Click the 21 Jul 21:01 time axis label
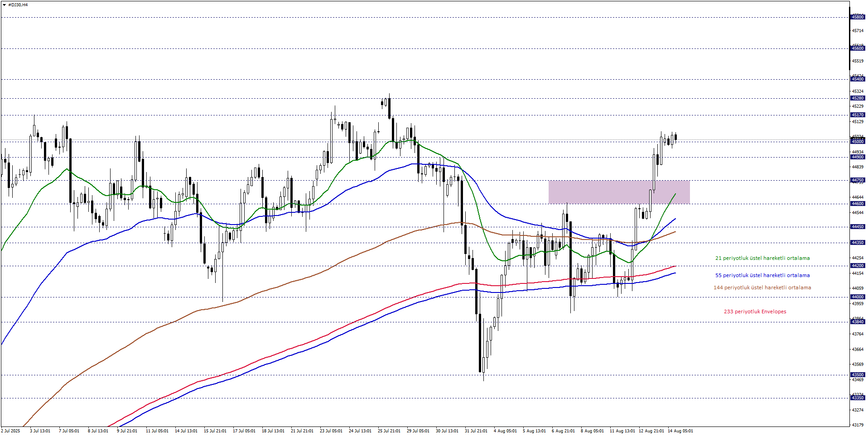This screenshot has width=868, height=436. click(x=302, y=431)
